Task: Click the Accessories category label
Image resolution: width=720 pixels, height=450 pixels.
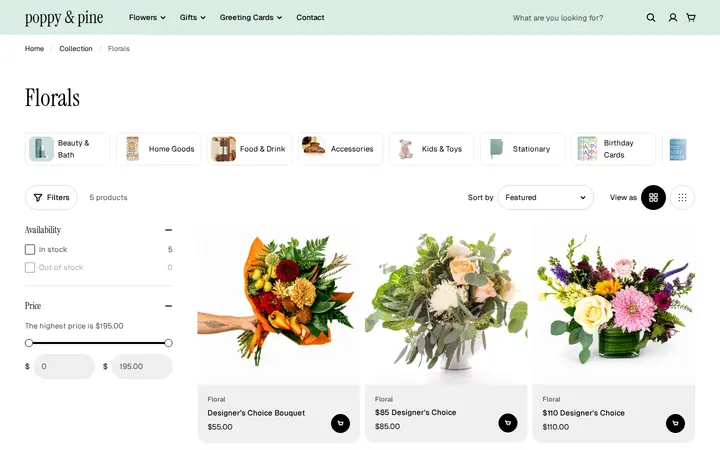Action: pyautogui.click(x=352, y=149)
